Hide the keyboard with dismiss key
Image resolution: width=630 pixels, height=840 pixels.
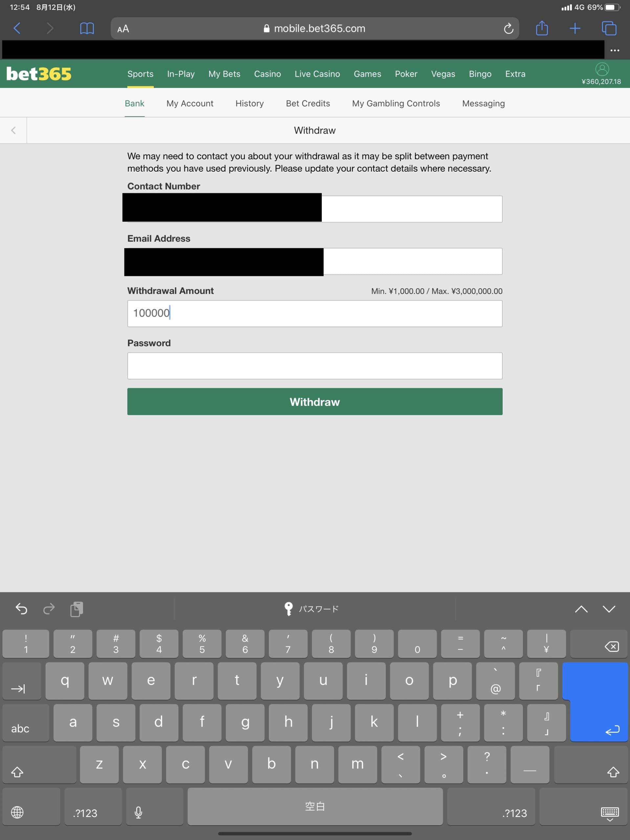click(584, 806)
